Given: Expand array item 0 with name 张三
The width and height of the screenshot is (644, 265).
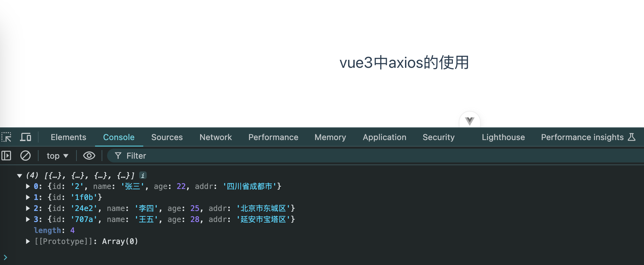Looking at the screenshot, I should [28, 187].
